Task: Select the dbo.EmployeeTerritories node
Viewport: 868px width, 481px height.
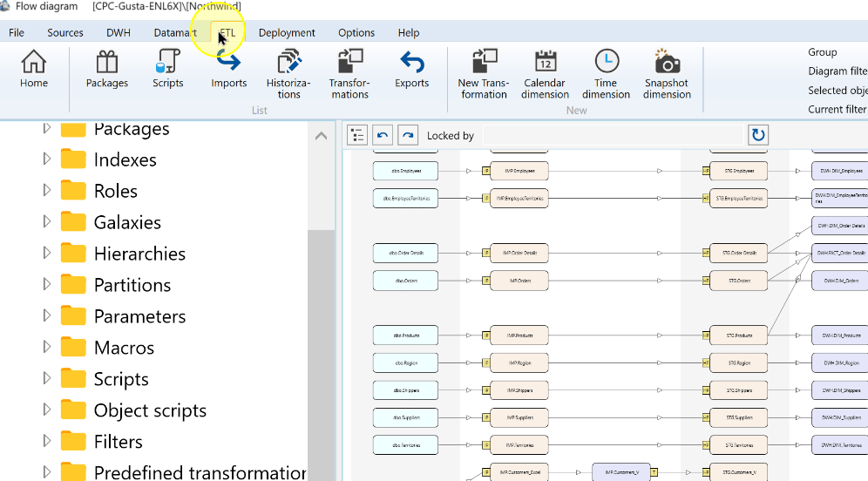Action: point(406,198)
